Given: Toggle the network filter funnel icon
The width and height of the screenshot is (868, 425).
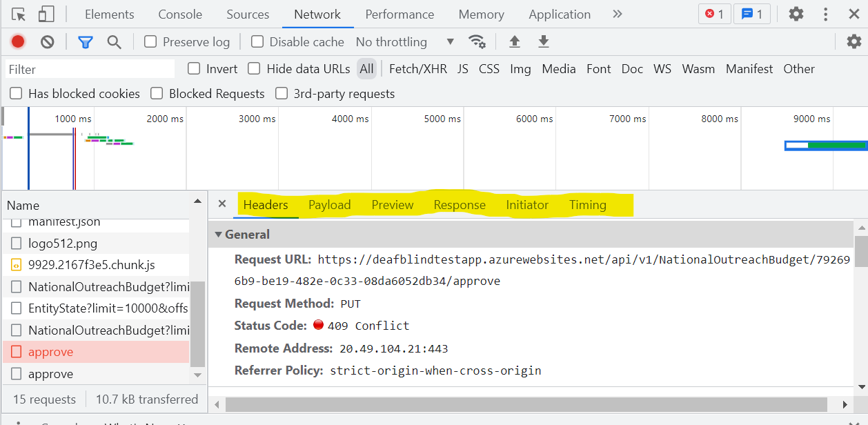Looking at the screenshot, I should 86,42.
